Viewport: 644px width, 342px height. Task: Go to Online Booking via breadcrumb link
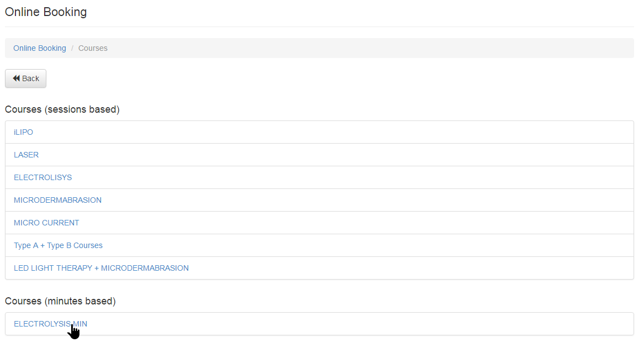[x=40, y=48]
